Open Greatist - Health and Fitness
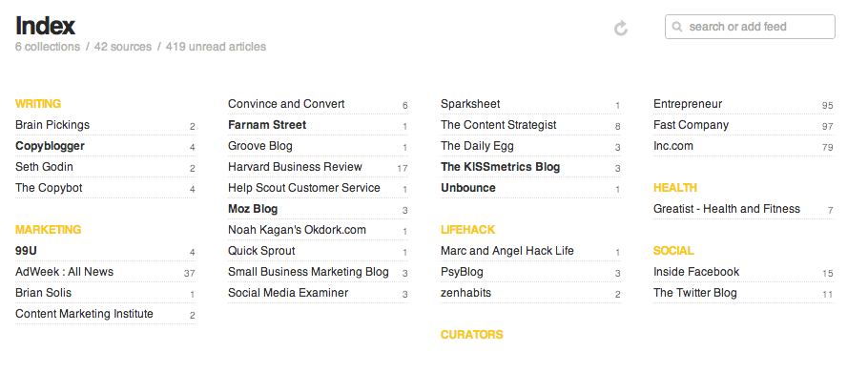Image resolution: width=868 pixels, height=373 pixels. (x=743, y=209)
